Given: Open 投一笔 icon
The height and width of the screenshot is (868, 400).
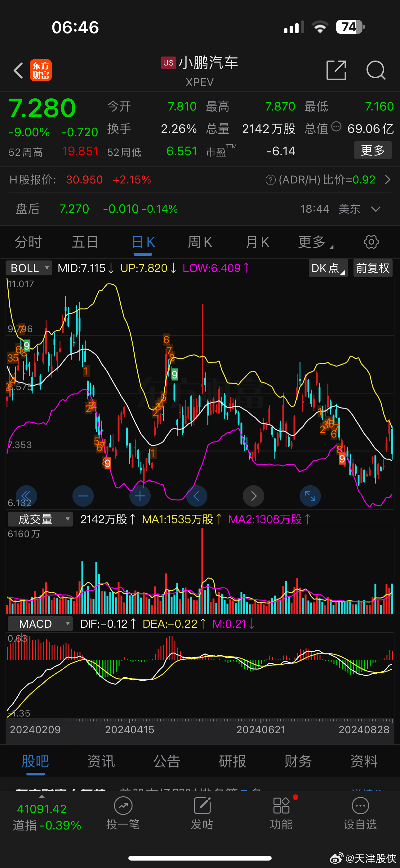Looking at the screenshot, I should 123,806.
